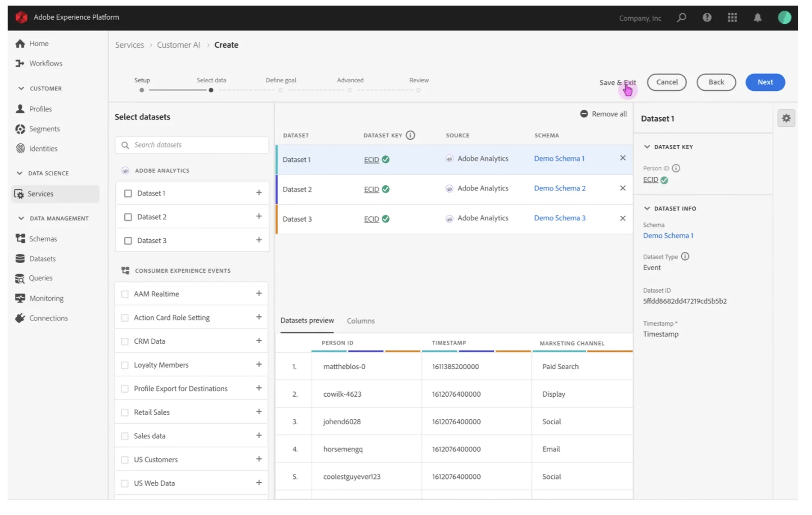This screenshot has height=515, width=812.
Task: Click the Adobe Experience Platform logo
Action: point(21,17)
